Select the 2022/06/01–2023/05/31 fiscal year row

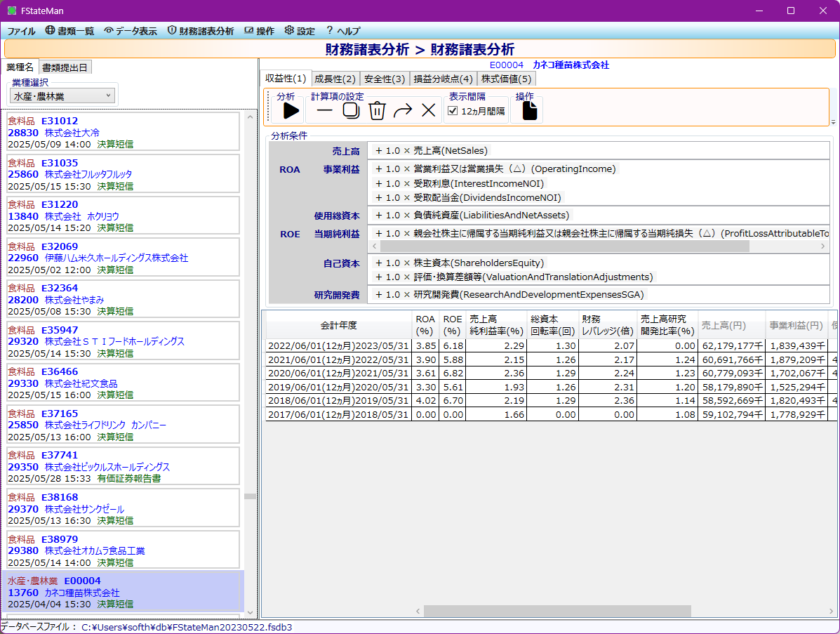click(x=552, y=346)
